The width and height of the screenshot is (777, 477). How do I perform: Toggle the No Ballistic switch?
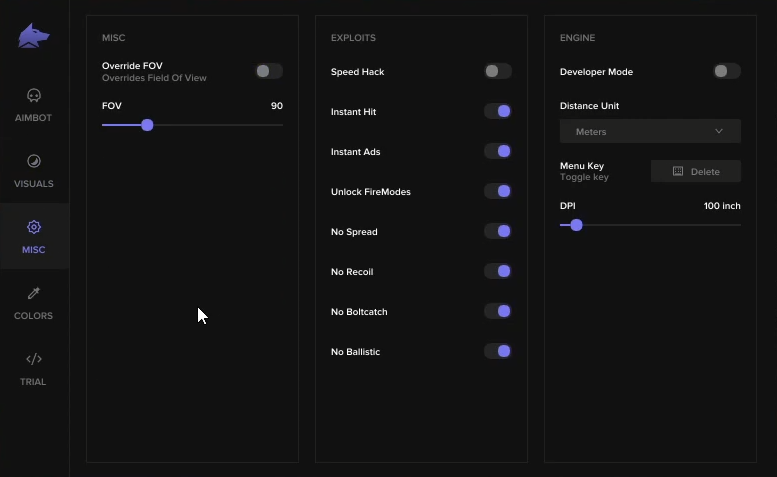[497, 351]
